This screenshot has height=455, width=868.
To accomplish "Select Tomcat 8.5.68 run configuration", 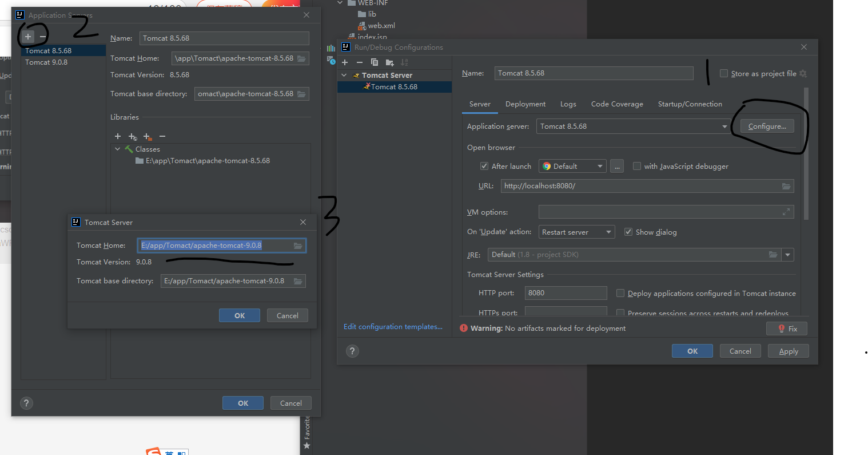I will click(x=395, y=87).
